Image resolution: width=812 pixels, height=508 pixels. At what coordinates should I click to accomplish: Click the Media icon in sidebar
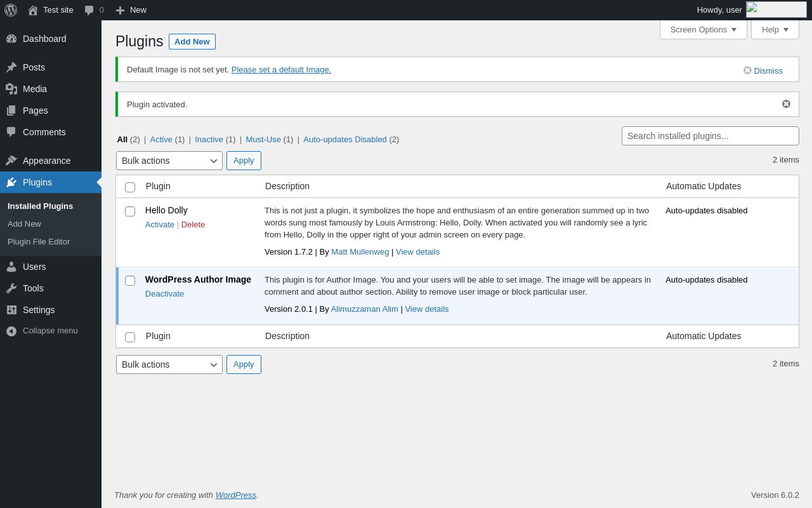click(x=11, y=89)
